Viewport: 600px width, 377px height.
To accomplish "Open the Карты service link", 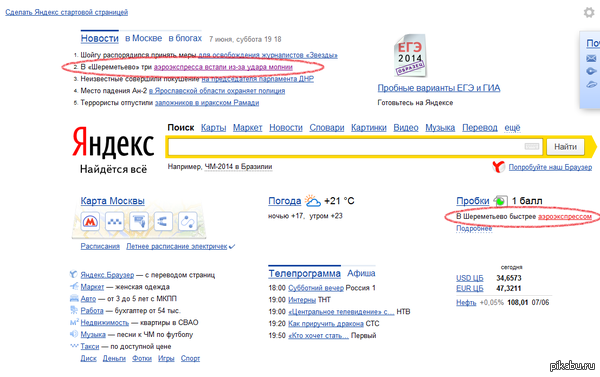I will pos(214,128).
